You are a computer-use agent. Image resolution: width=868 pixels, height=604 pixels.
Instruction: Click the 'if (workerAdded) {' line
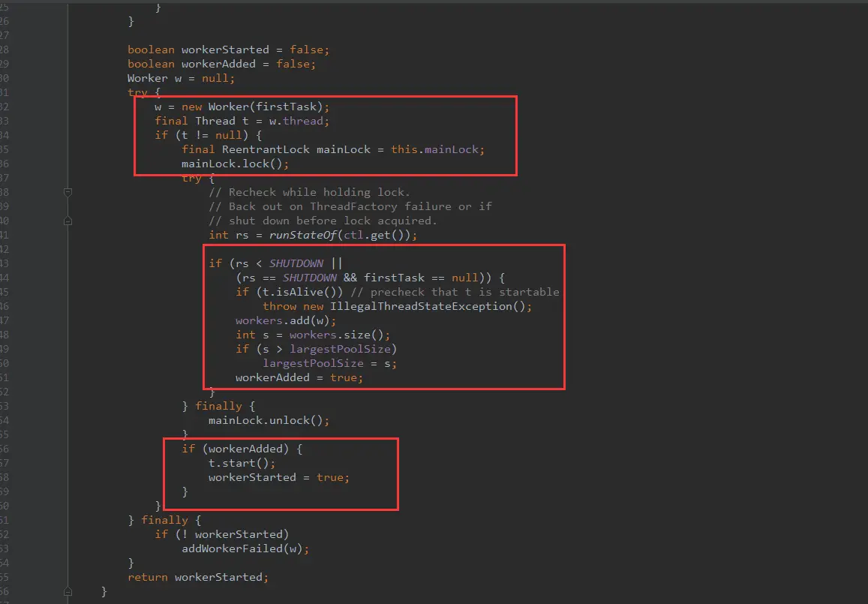tap(242, 449)
